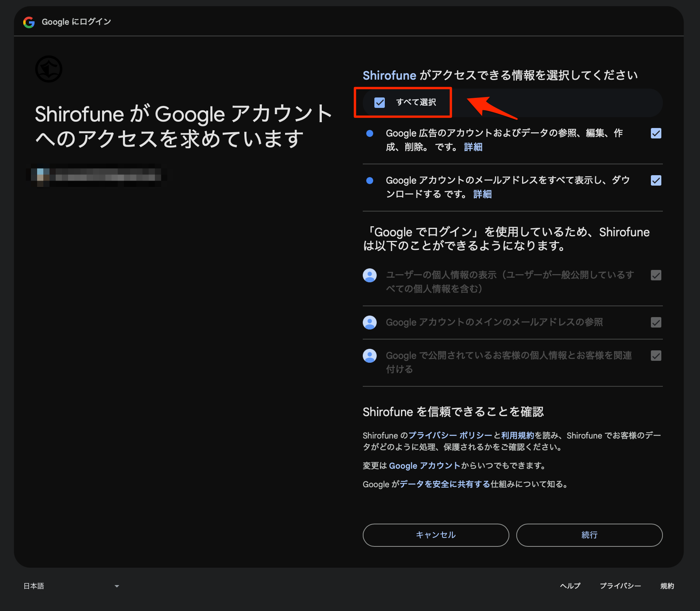
Task: Click the disabled お客様を関連付ける checkbox
Action: (656, 356)
